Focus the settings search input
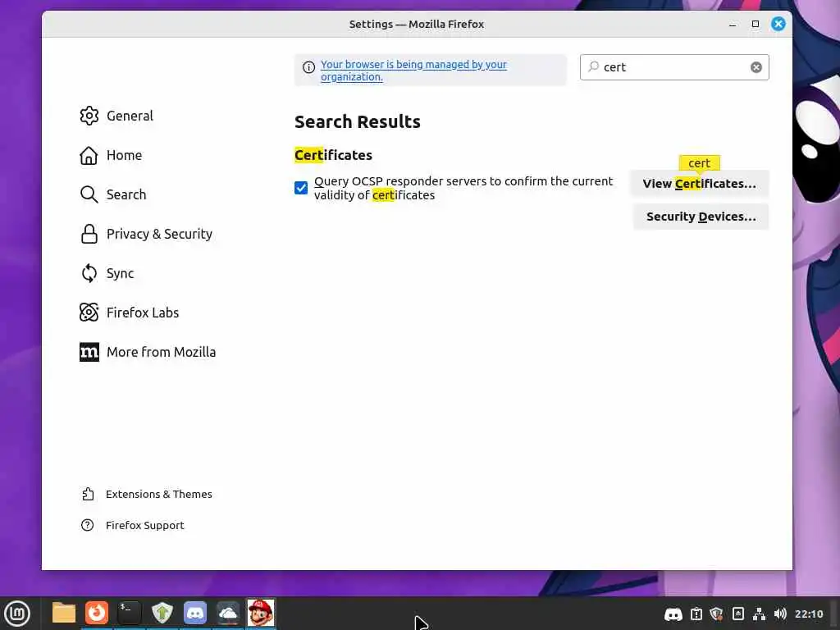Viewport: 840px width, 630px height. tap(674, 67)
